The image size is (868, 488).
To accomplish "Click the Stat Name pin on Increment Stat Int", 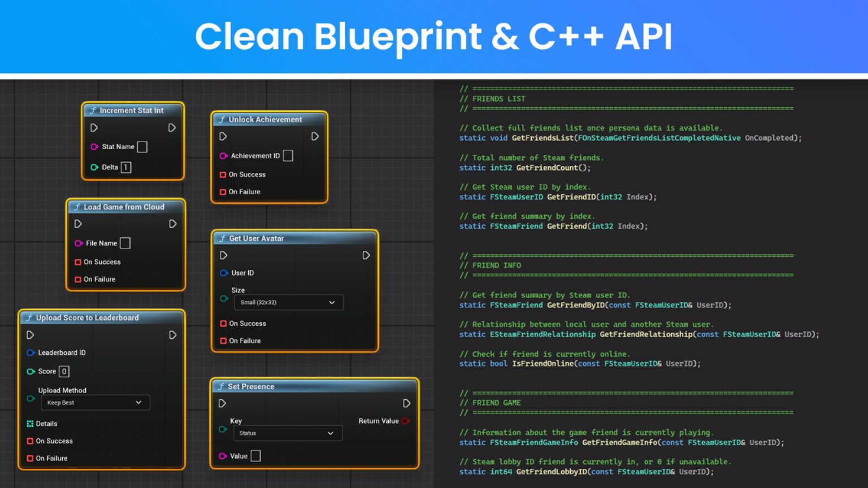I will (94, 147).
